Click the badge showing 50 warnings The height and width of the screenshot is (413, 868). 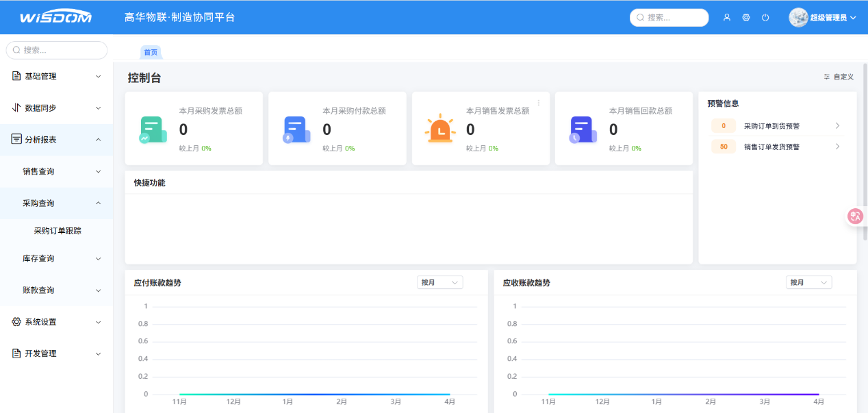click(724, 147)
